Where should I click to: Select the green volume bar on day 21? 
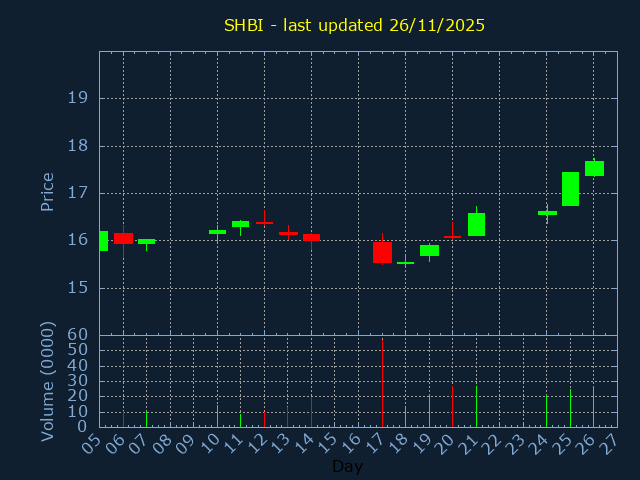click(476, 406)
